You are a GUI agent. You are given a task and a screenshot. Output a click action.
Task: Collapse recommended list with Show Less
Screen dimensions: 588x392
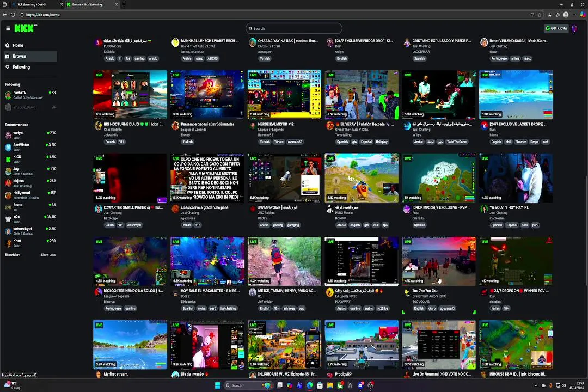coord(48,255)
